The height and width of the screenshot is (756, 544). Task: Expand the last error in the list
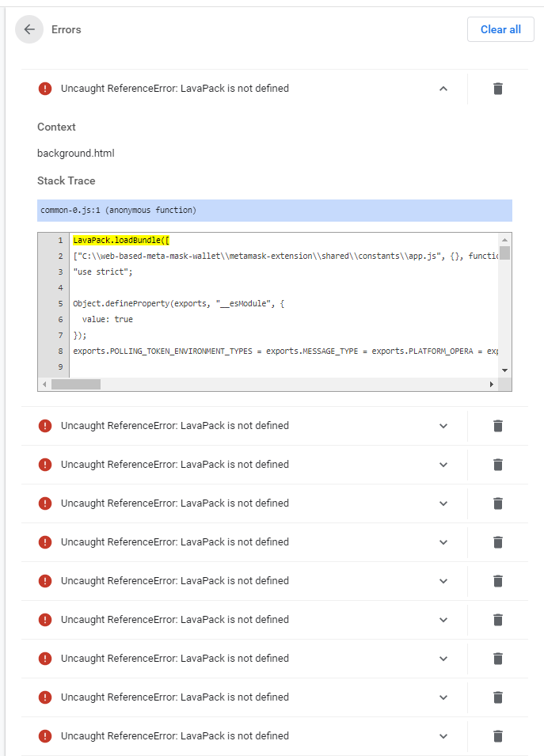coord(443,736)
